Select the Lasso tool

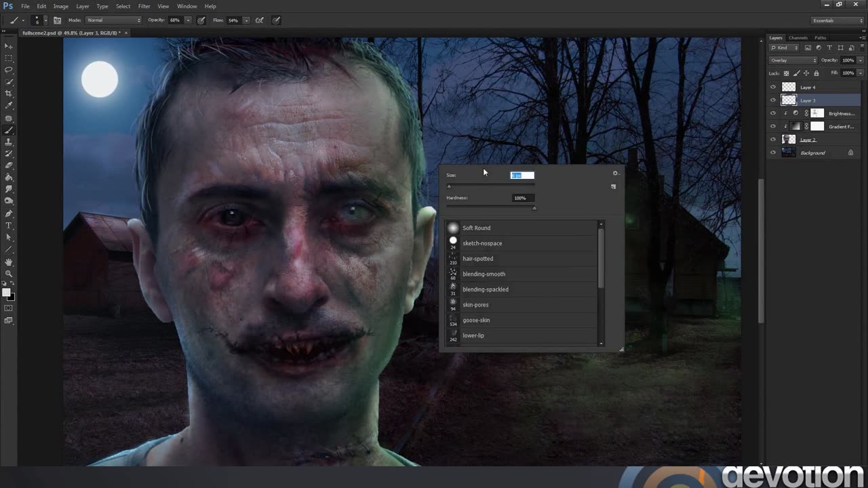[9, 70]
